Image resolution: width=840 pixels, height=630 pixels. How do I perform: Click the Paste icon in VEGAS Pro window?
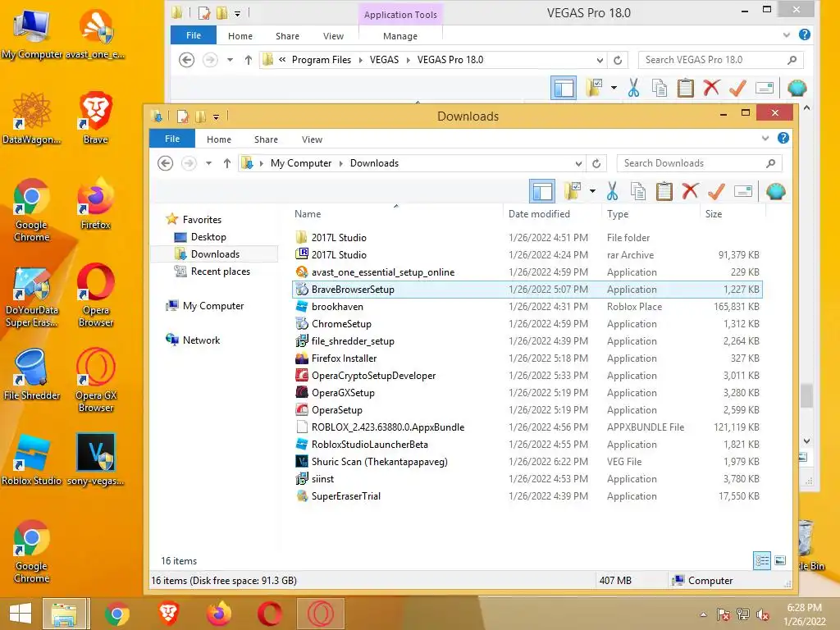[x=686, y=88]
